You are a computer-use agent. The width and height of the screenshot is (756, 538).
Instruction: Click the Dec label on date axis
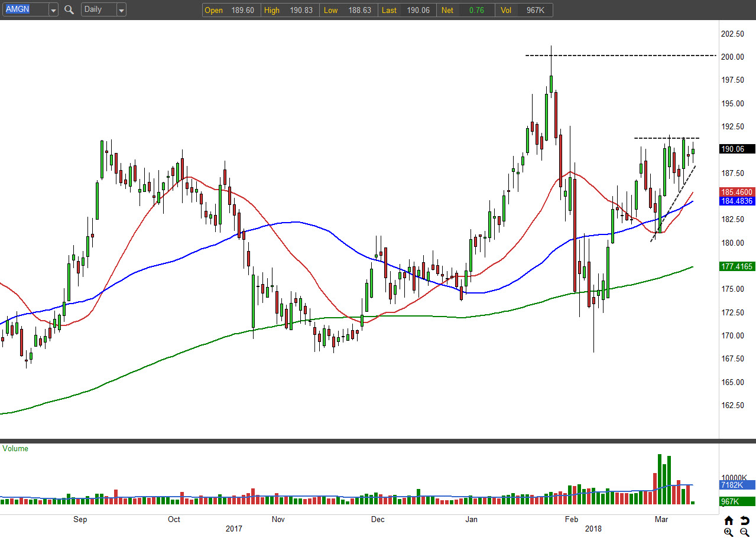[378, 520]
